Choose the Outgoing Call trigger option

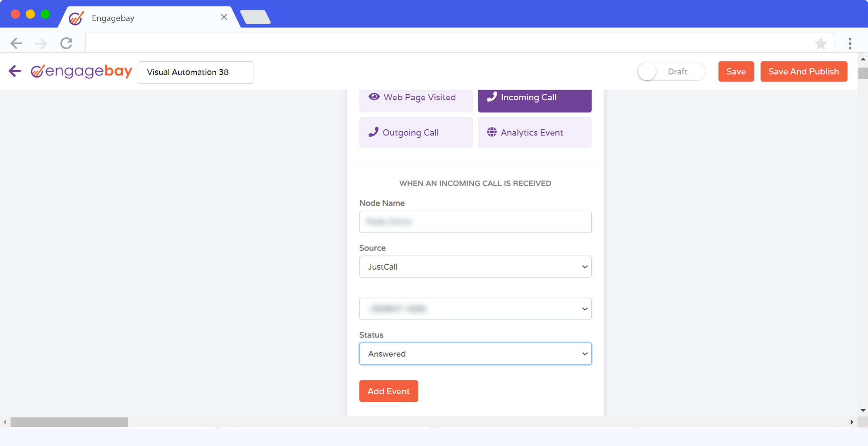(416, 133)
